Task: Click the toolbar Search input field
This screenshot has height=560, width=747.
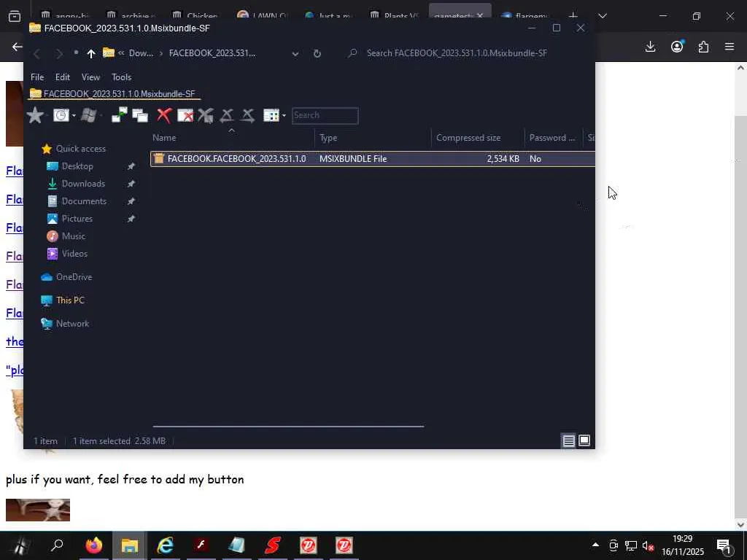Action: pos(325,116)
